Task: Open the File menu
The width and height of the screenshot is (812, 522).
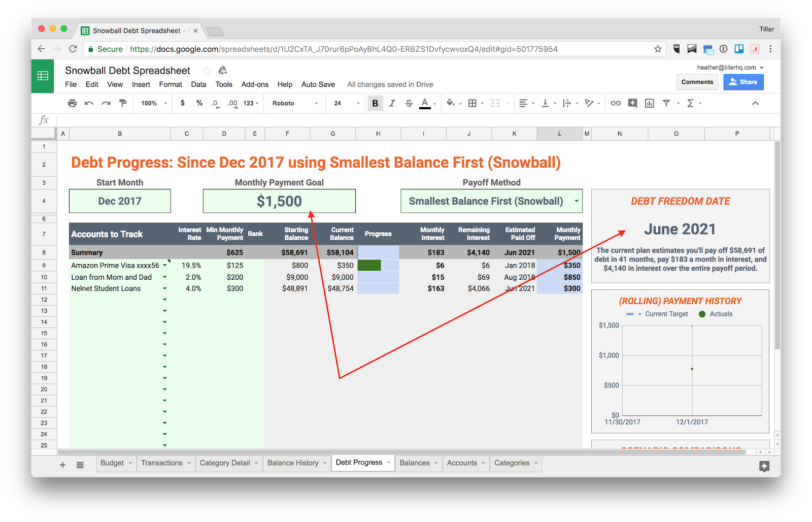Action: [71, 84]
